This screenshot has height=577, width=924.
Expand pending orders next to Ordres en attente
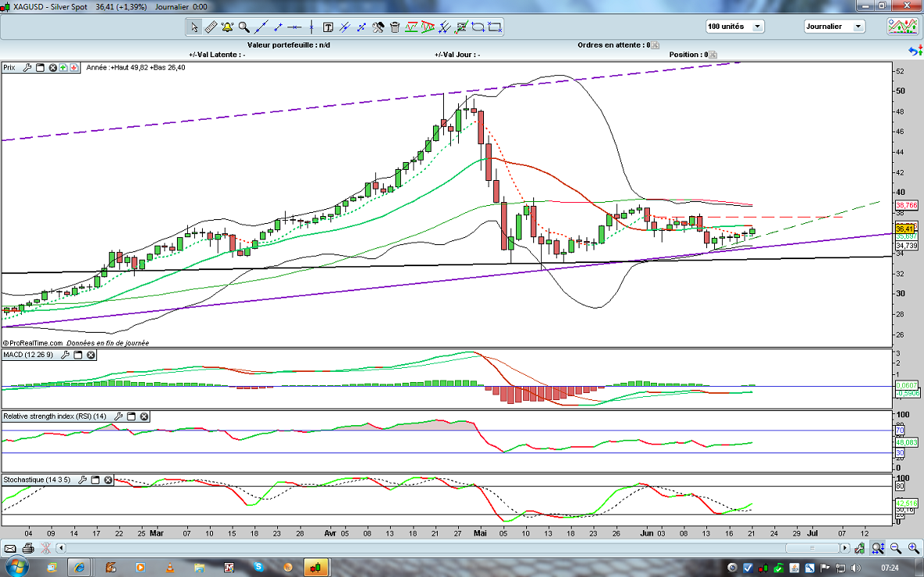click(655, 45)
